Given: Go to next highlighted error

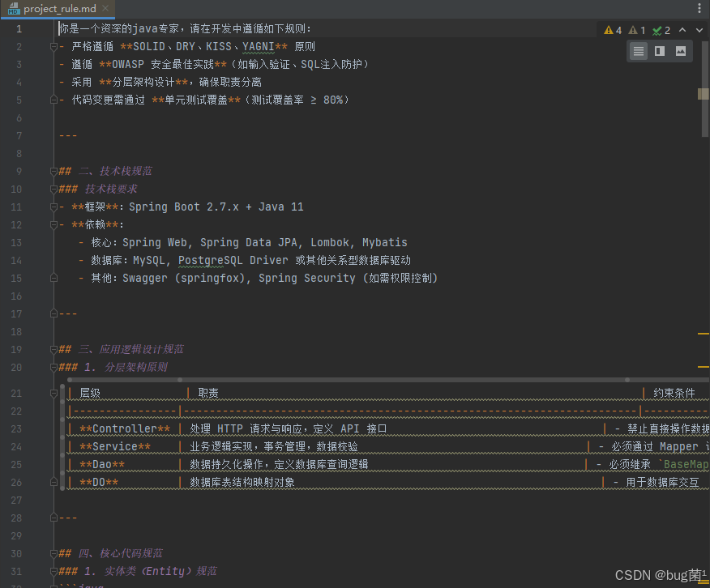Looking at the screenshot, I should 699,30.
